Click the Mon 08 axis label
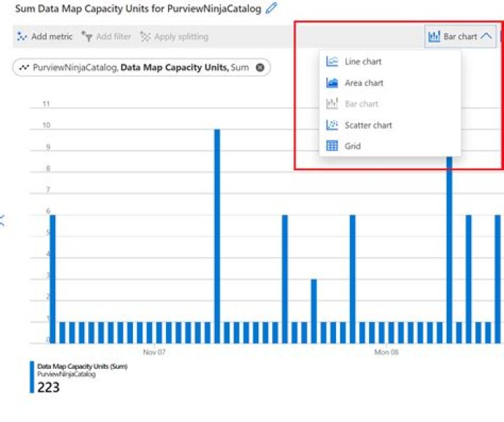Image resolution: width=504 pixels, height=422 pixels. point(386,352)
